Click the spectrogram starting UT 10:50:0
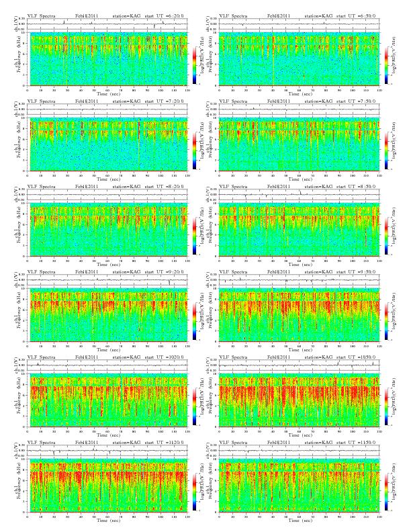Viewport: 411px width, 532px height. (299, 400)
